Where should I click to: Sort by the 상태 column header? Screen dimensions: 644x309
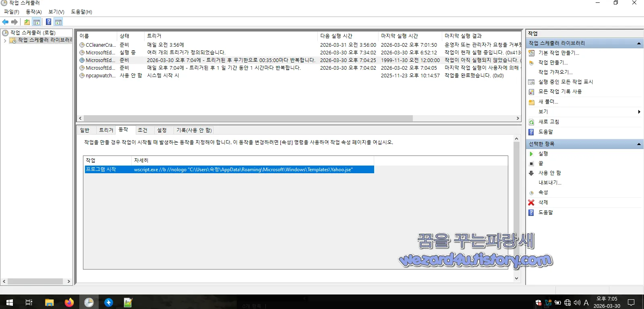(130, 36)
